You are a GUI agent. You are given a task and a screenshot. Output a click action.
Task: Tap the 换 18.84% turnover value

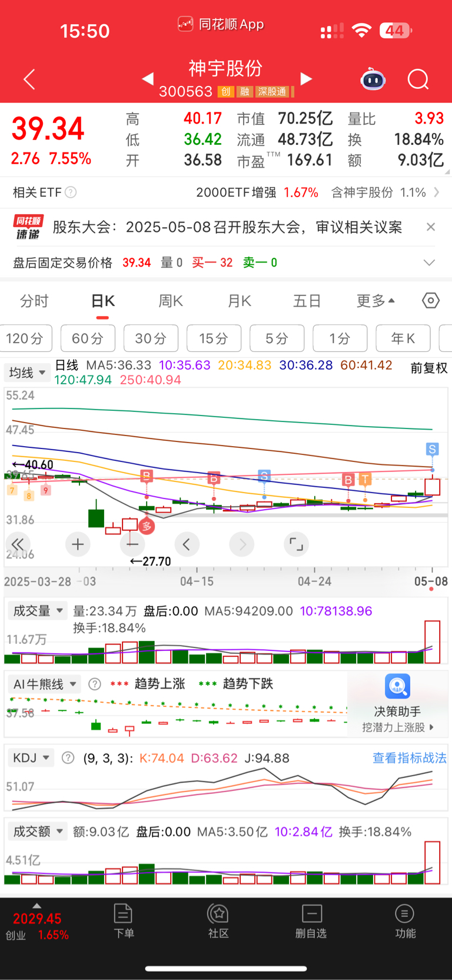[395, 139]
